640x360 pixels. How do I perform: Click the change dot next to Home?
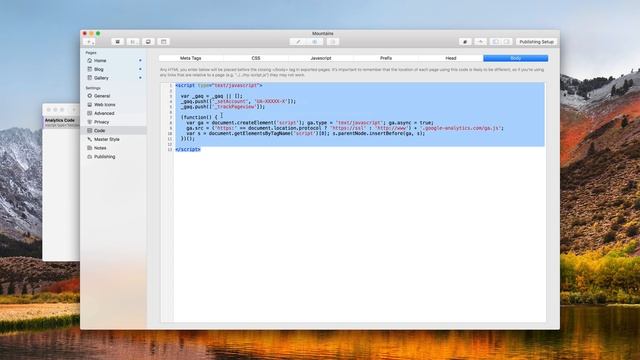coord(140,60)
